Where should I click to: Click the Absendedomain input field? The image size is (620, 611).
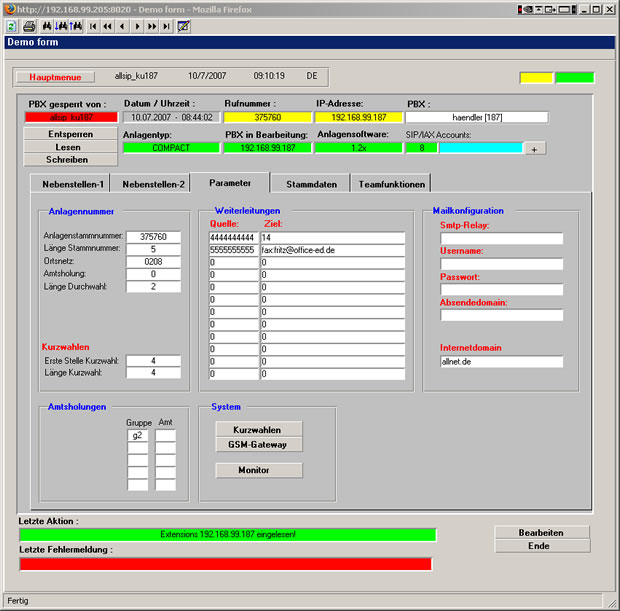click(501, 315)
